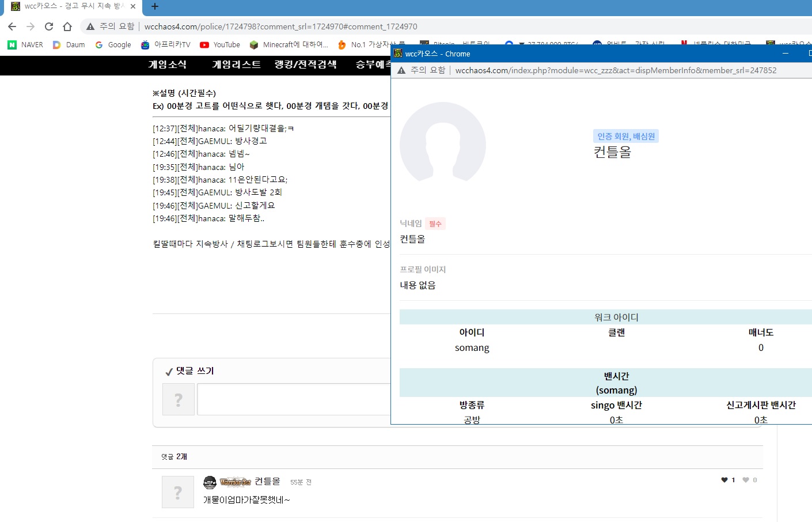Viewport: 812px width, 522px height.
Task: Click the popup window URL address field
Action: pos(616,70)
